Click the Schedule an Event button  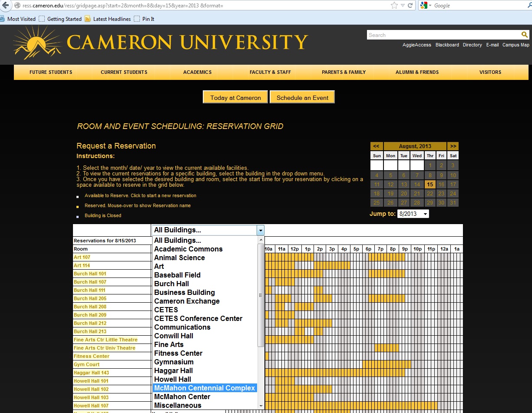pos(302,97)
